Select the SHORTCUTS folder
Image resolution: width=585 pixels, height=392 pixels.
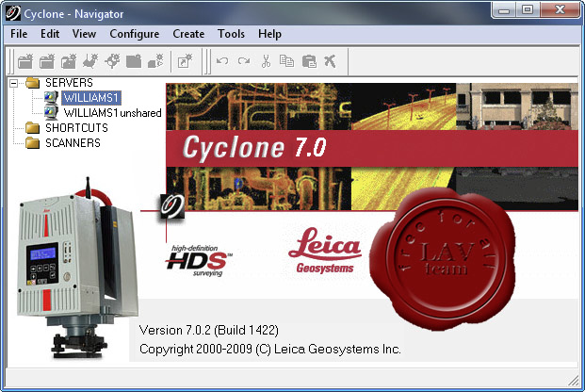(x=76, y=127)
